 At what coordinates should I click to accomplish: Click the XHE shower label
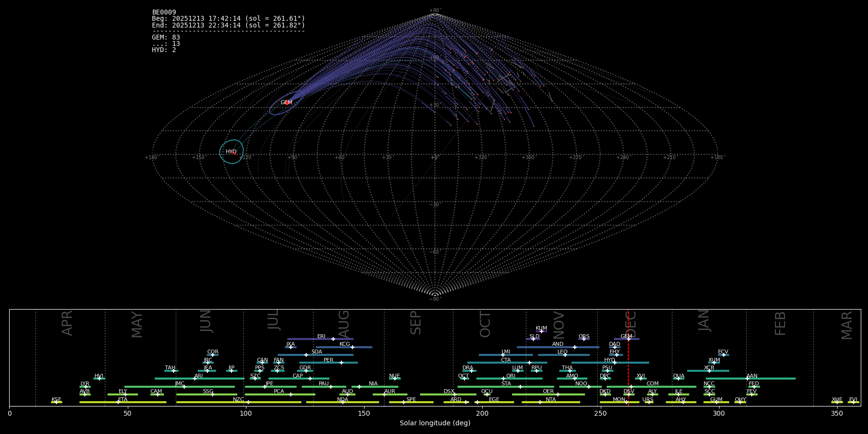pyautogui.click(x=837, y=399)
